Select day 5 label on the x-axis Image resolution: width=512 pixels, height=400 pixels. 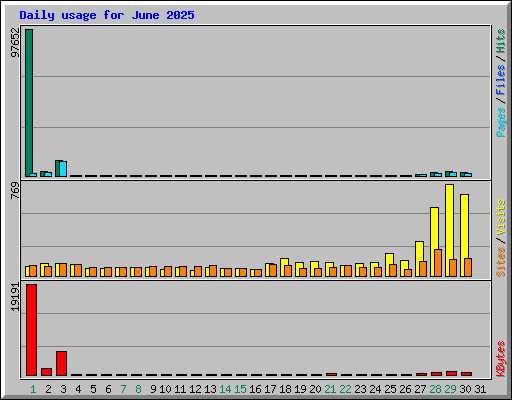(93, 389)
